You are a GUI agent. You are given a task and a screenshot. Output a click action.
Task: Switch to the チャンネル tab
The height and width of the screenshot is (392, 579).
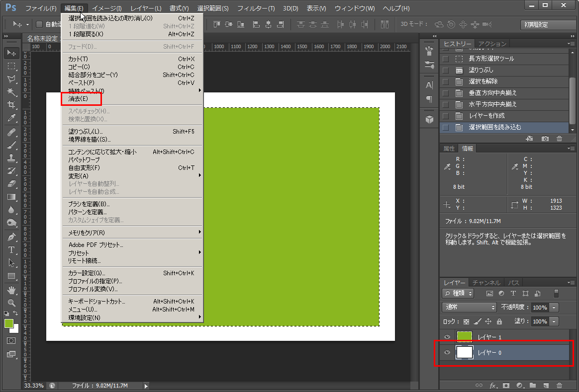tap(486, 283)
